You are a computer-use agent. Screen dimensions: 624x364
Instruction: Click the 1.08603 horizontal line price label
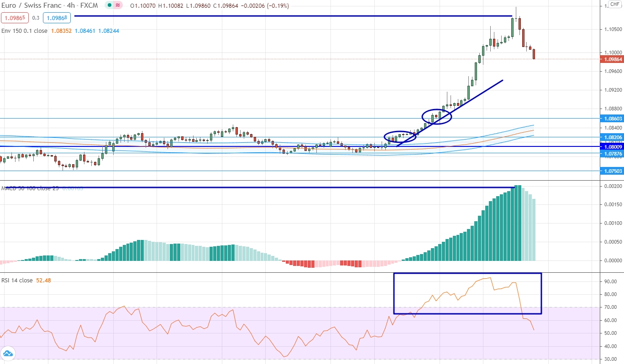[x=613, y=119]
